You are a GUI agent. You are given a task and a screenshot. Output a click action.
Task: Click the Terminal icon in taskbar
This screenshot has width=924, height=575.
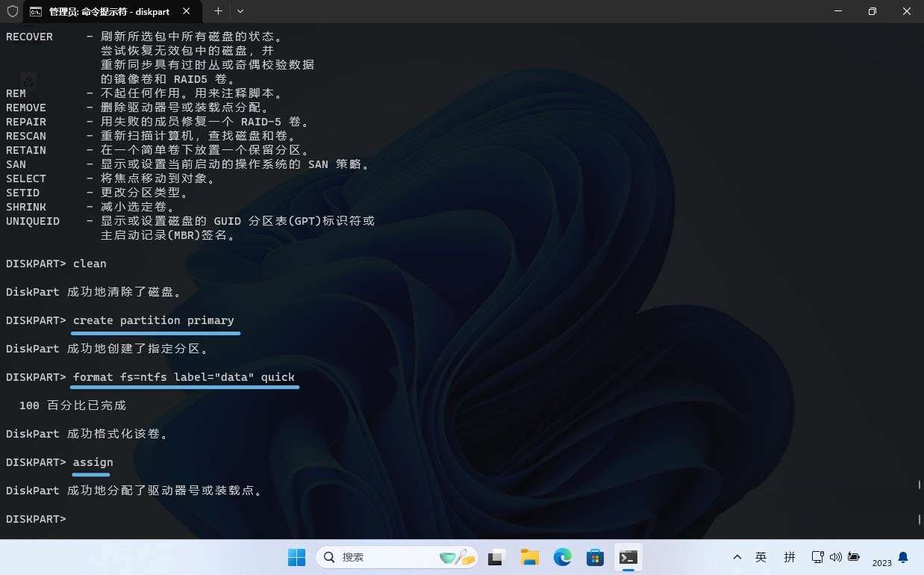coord(628,557)
